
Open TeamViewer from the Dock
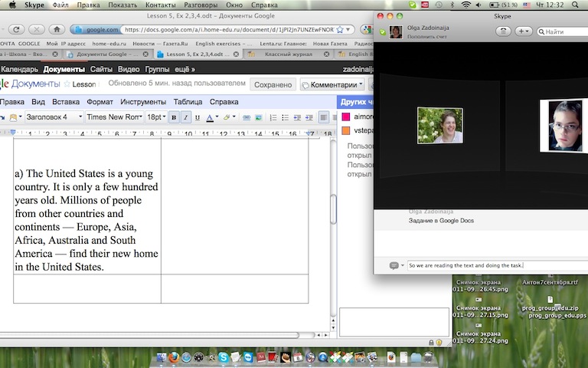[248, 356]
